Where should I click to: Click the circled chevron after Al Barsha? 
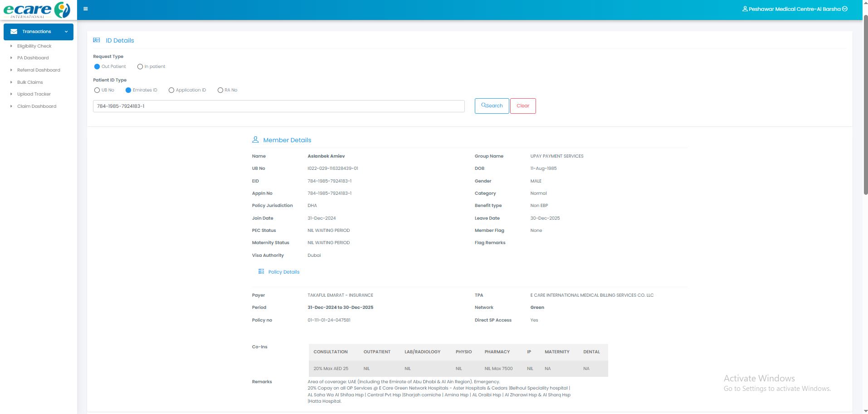click(x=845, y=9)
